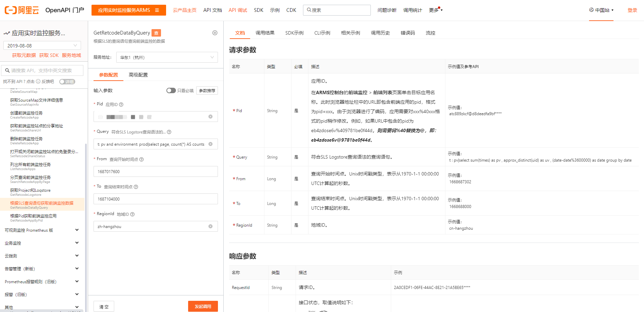Open the API version dropdown 2019-08-08
644x312 pixels.
[x=42, y=45]
